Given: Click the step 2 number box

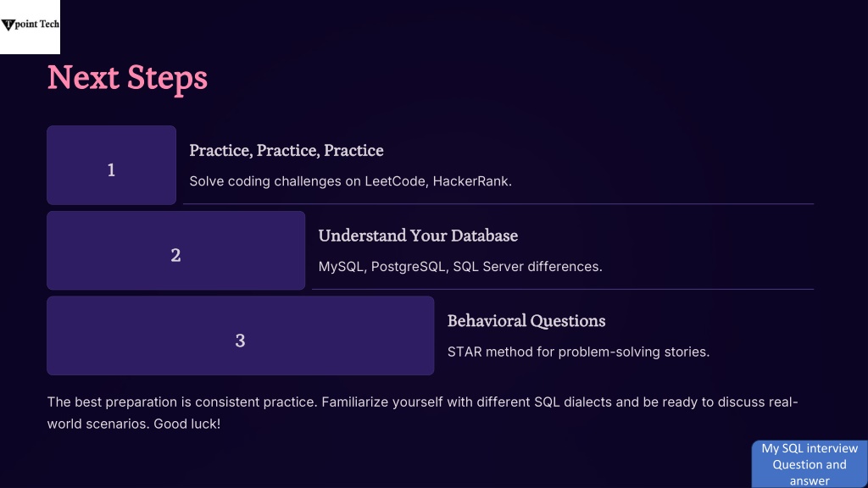Looking at the screenshot, I should click(x=176, y=250).
